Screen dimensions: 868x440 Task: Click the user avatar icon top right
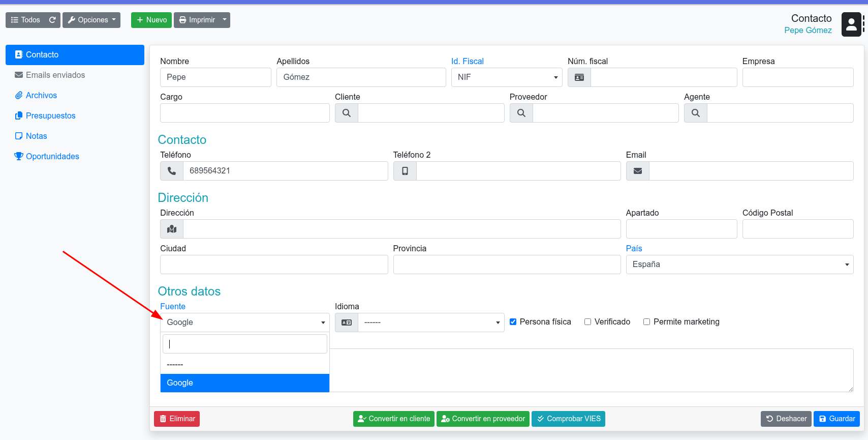click(851, 24)
